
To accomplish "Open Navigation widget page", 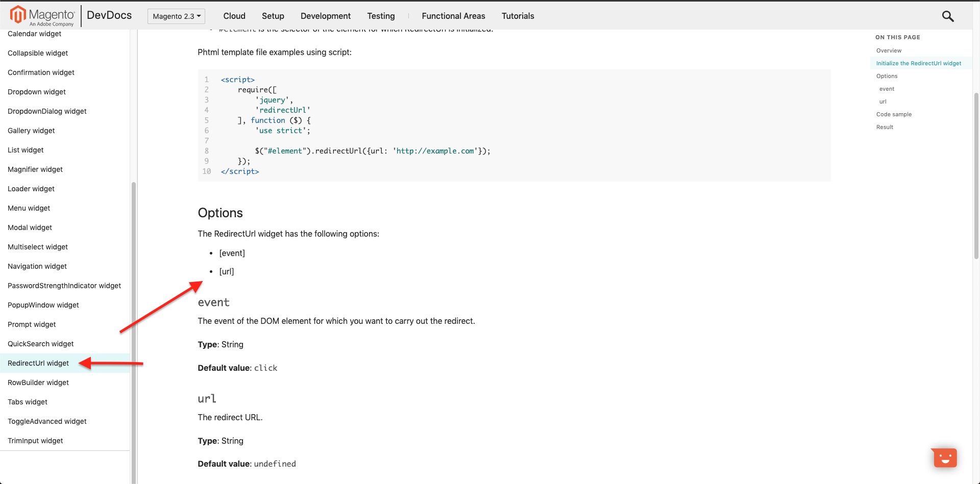I will (x=37, y=266).
